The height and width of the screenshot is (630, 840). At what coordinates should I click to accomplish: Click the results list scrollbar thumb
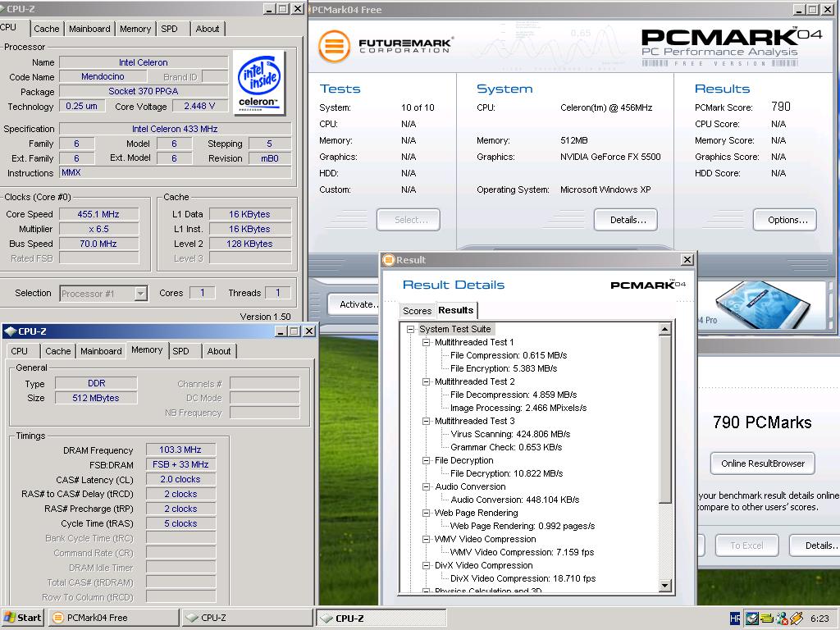664,419
